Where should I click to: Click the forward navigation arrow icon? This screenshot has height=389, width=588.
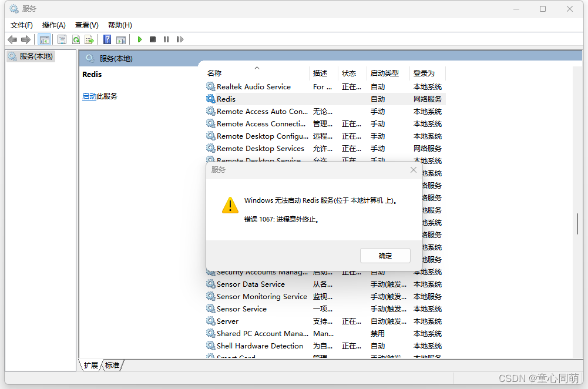(x=25, y=39)
